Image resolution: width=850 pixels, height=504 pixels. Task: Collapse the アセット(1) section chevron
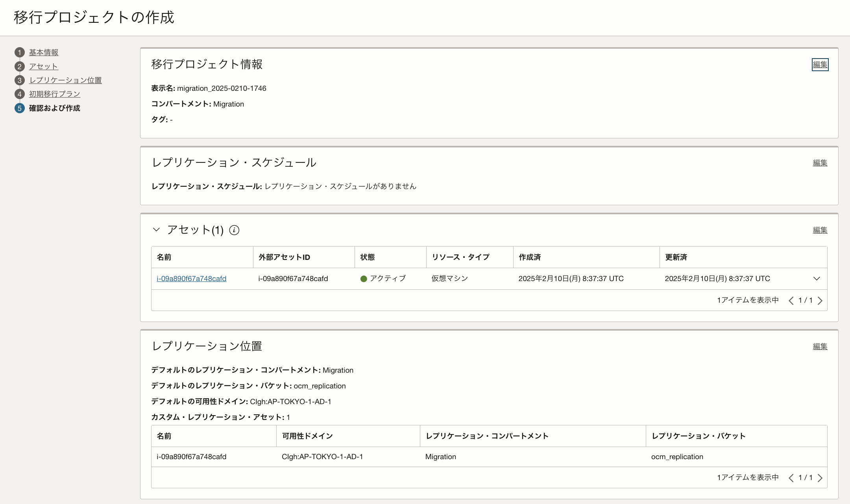156,230
